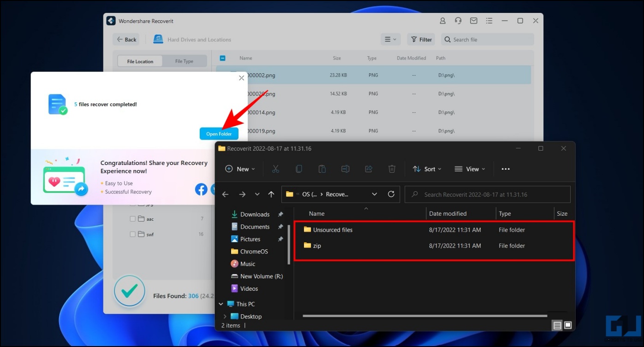The height and width of the screenshot is (347, 644).
Task: Click the Open Folder button
Action: click(219, 134)
